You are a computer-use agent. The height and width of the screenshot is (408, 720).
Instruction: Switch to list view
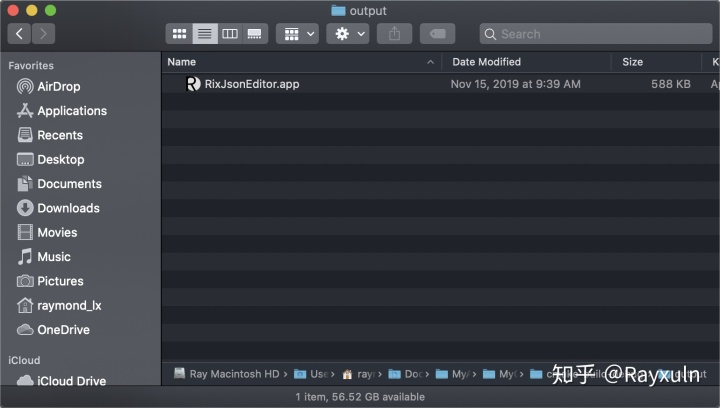[205, 34]
